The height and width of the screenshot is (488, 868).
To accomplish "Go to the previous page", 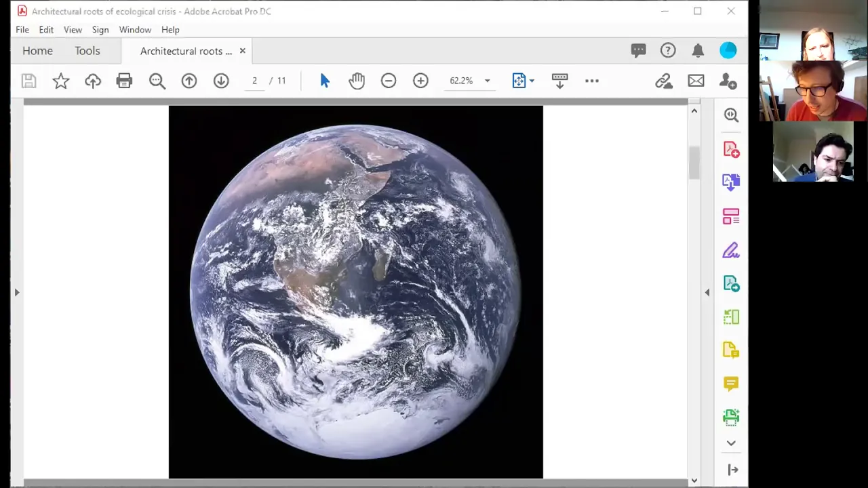I will point(189,81).
